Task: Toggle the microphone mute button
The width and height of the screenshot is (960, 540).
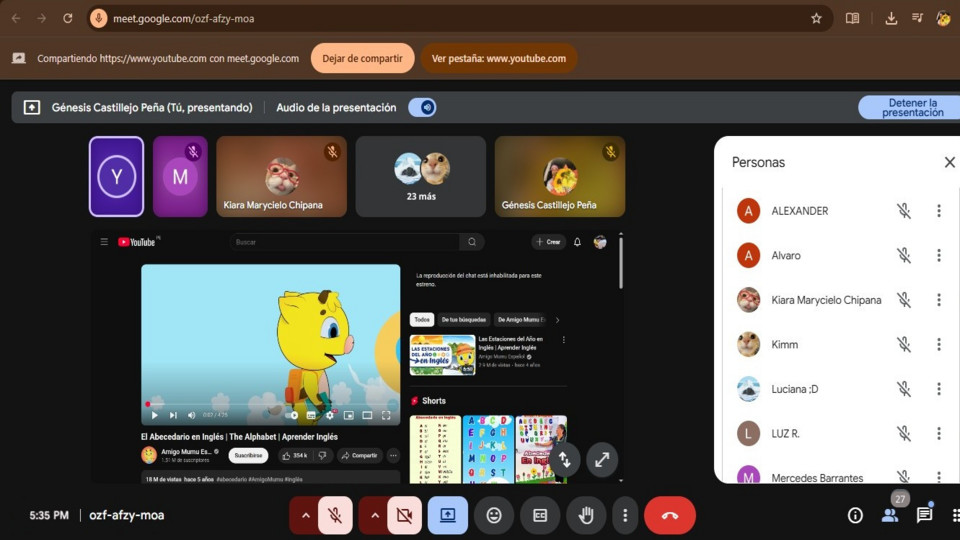Action: coord(336,515)
